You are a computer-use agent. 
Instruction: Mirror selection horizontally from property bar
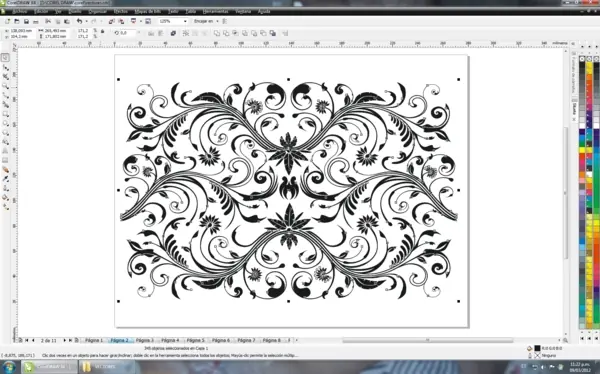click(x=151, y=33)
